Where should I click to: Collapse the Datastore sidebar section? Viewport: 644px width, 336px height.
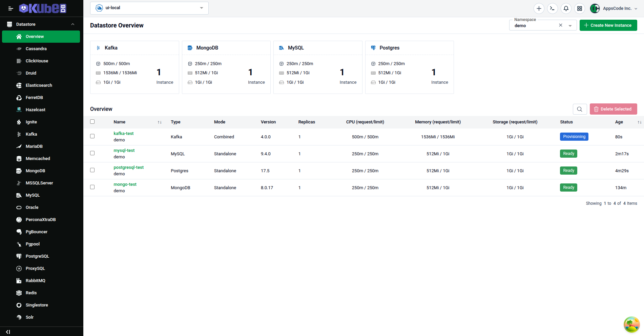tap(72, 24)
